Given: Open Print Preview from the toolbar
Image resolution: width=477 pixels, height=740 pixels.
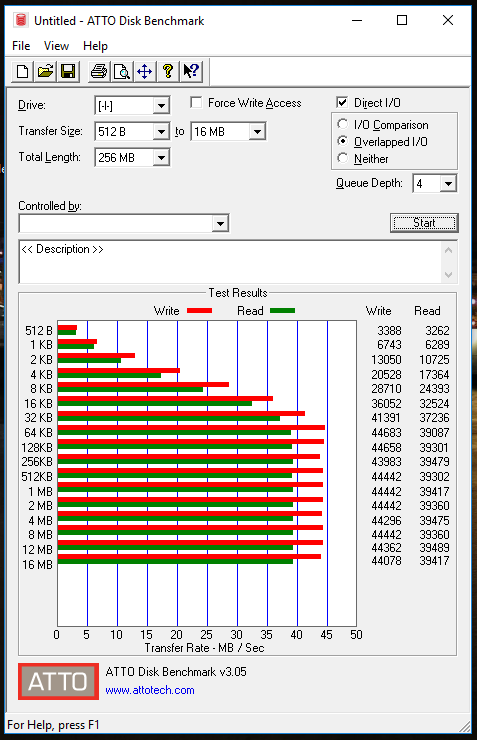Looking at the screenshot, I should coord(122,72).
